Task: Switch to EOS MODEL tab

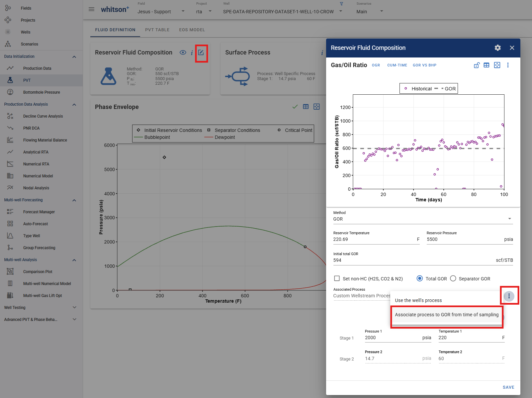Action: 192,30
